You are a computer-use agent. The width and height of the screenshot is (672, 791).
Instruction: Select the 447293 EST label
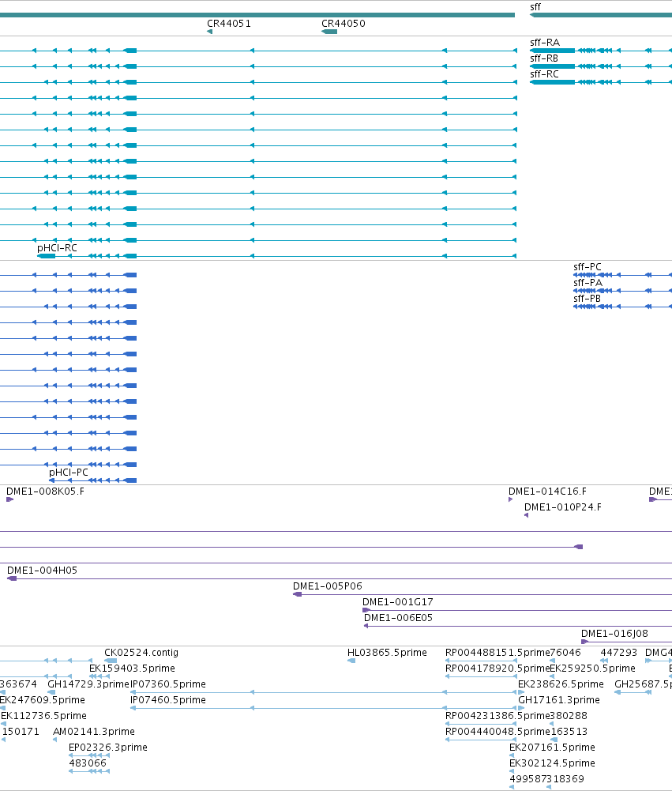[x=619, y=653]
